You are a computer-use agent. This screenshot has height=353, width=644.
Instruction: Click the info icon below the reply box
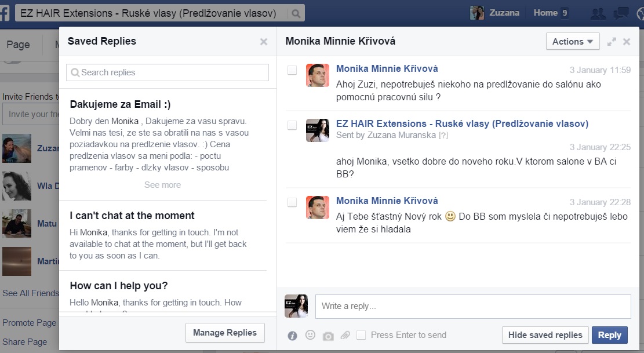(x=293, y=336)
